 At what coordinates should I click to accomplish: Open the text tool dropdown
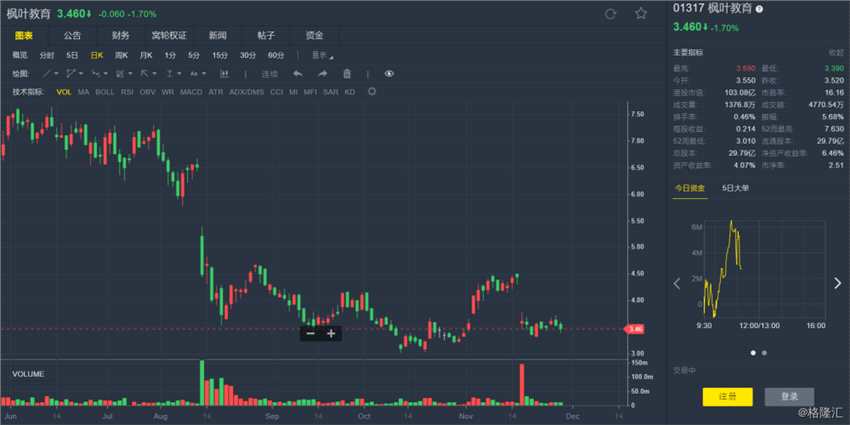(x=204, y=74)
